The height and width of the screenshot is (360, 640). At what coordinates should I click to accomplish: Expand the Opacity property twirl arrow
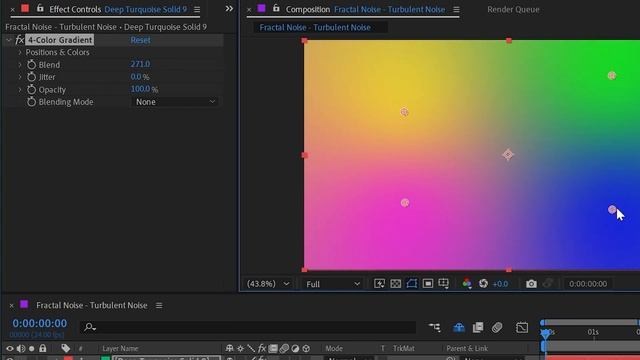click(20, 89)
